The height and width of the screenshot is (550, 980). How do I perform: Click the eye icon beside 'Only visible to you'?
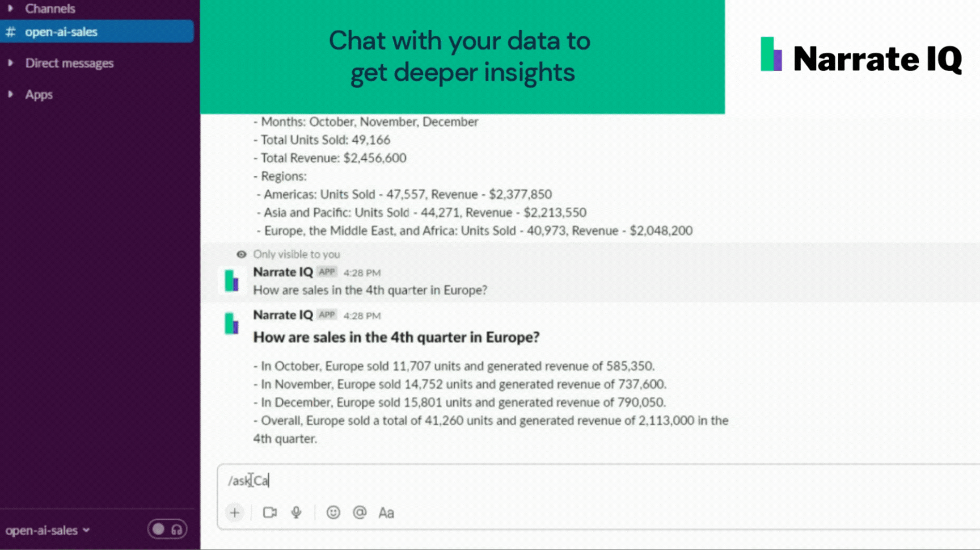[x=242, y=254]
